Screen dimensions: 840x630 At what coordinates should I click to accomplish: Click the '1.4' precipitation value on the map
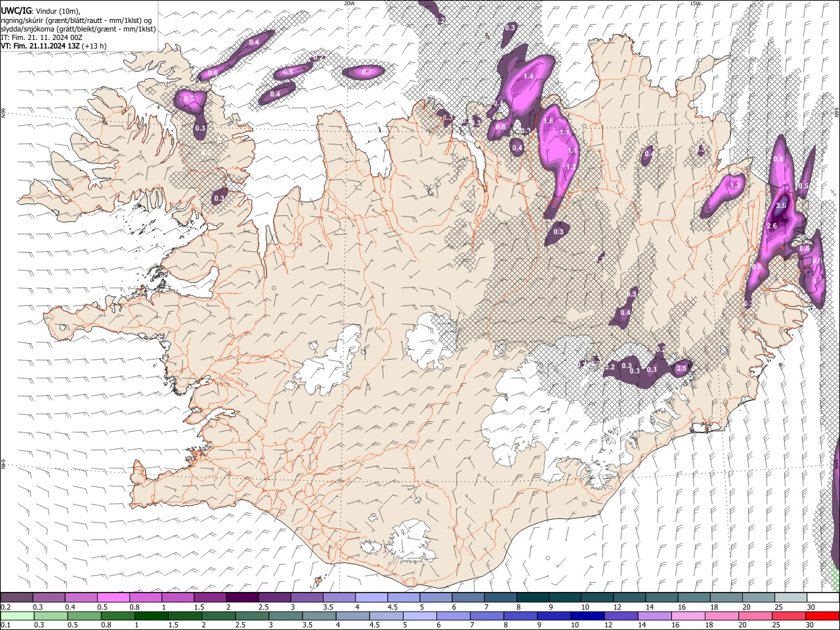pos(528,77)
